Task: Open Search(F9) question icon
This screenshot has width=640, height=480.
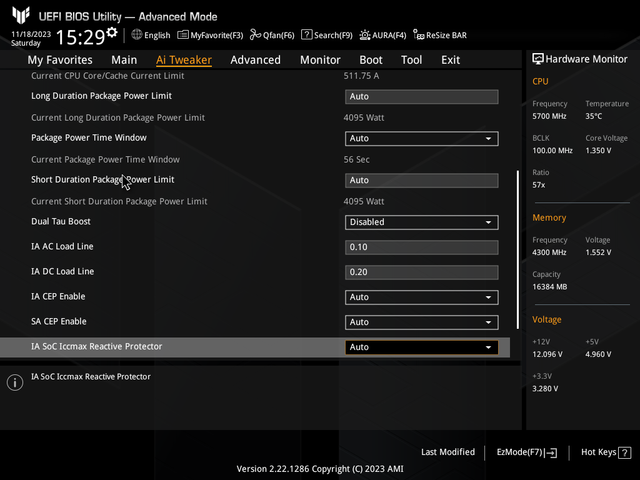Action: (x=307, y=35)
